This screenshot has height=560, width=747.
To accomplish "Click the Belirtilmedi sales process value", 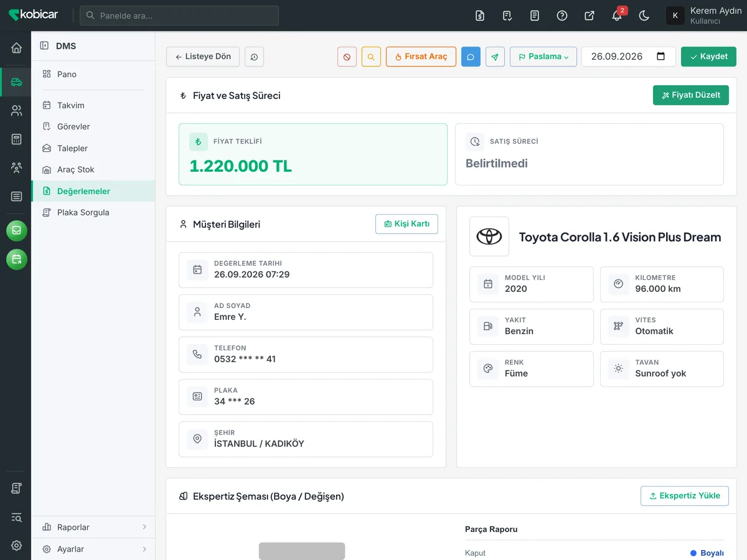I will click(x=497, y=164).
